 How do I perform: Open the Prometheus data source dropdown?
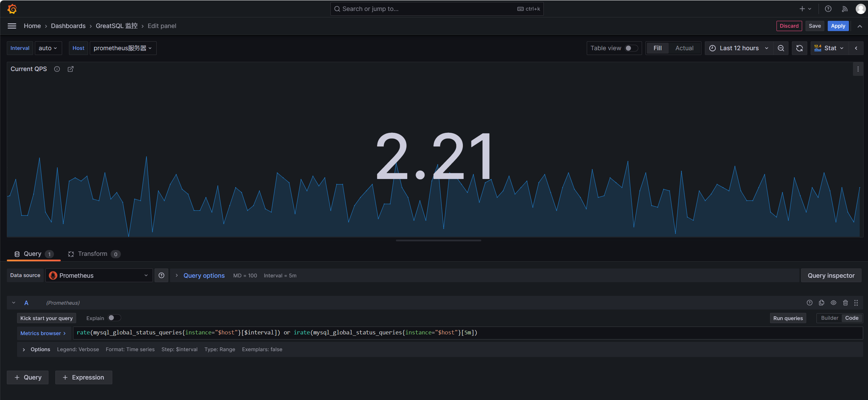pyautogui.click(x=99, y=275)
